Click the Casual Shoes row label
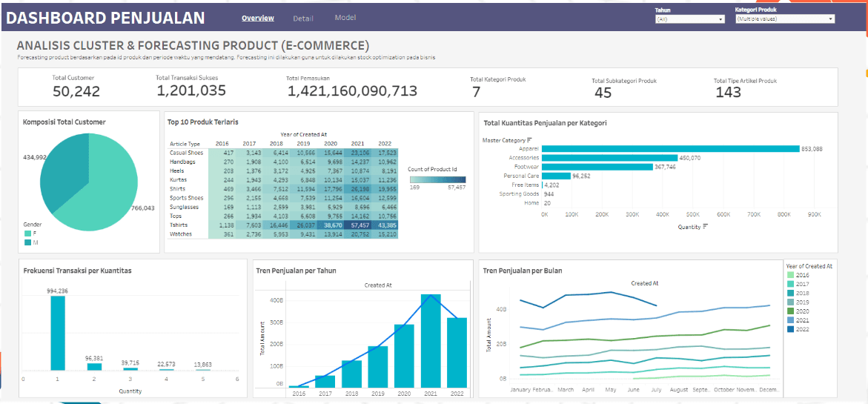The width and height of the screenshot is (868, 404). [187, 153]
